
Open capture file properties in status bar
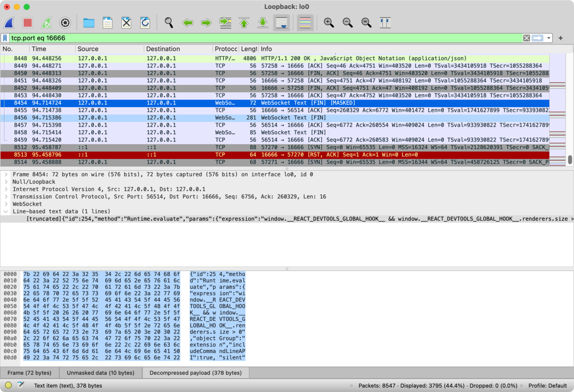(21, 385)
